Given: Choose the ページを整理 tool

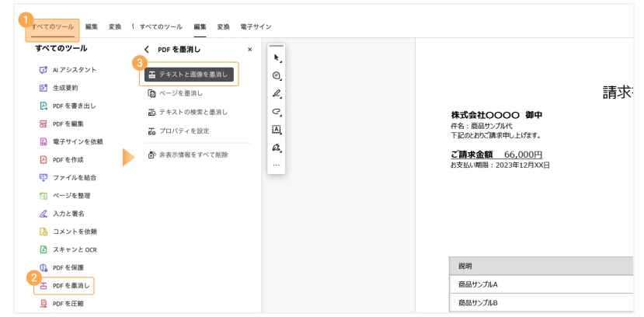Looking at the screenshot, I should tap(64, 196).
